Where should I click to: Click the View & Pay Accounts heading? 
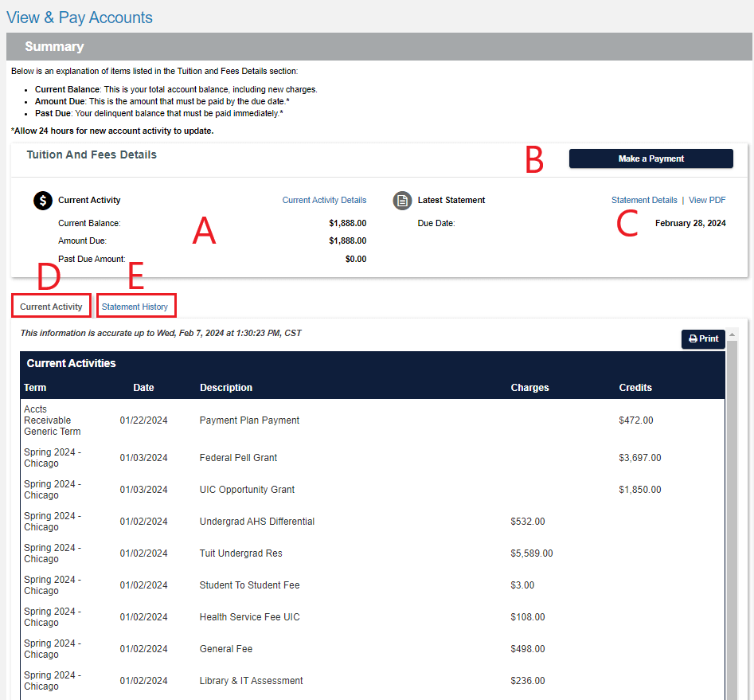pos(80,18)
